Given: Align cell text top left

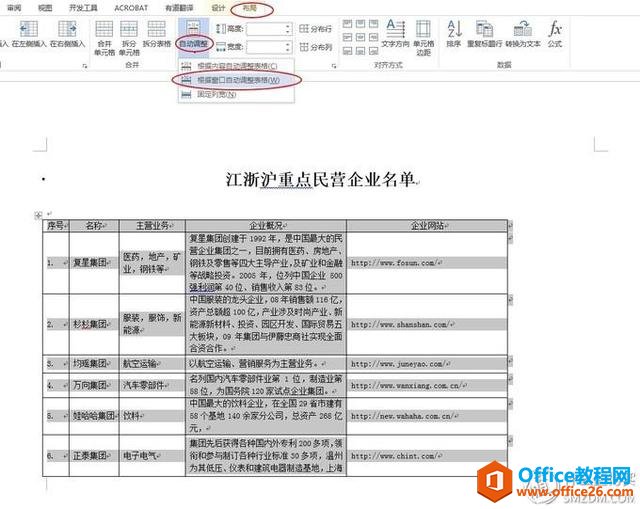Looking at the screenshot, I should click(347, 24).
